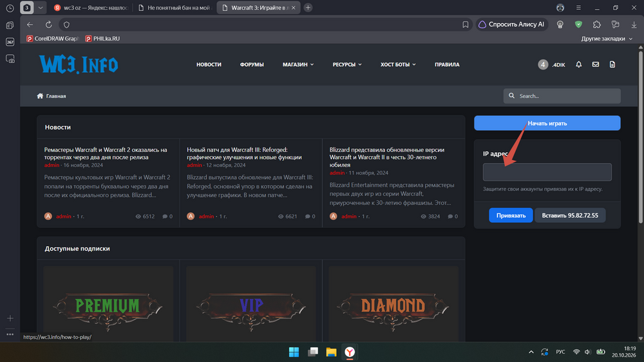This screenshot has width=644, height=362.
Task: Open the .4DIK user profile
Action: pos(552,64)
